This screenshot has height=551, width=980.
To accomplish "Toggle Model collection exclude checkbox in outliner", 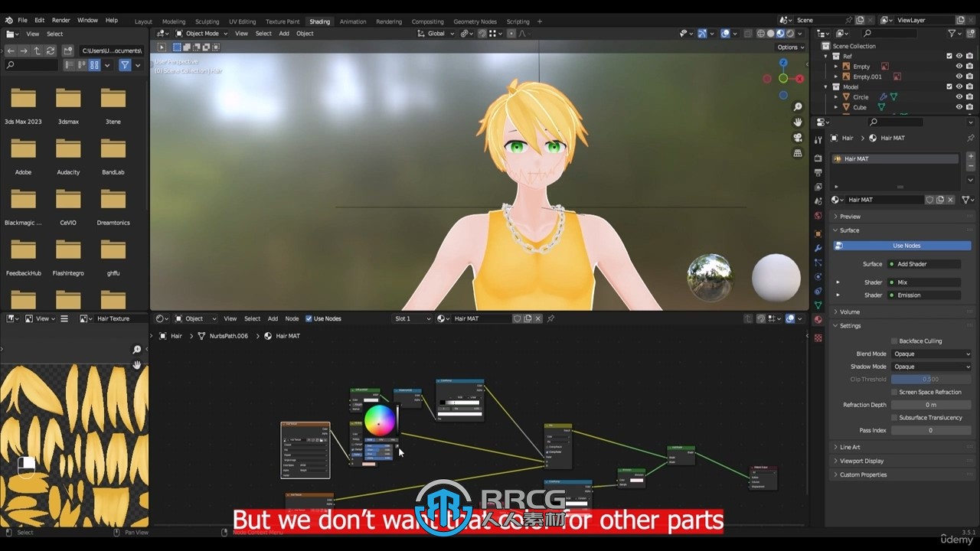I will [x=949, y=86].
